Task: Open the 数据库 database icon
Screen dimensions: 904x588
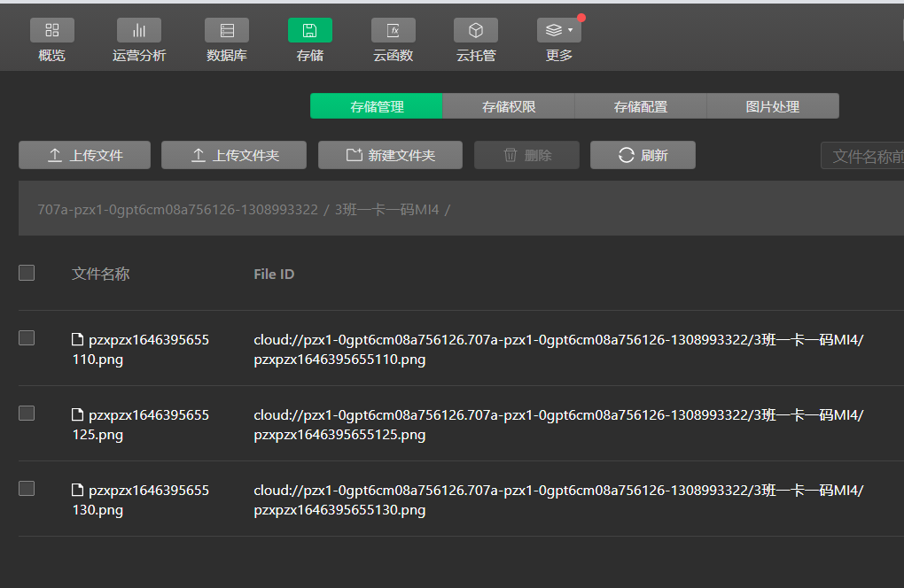Action: 227,30
